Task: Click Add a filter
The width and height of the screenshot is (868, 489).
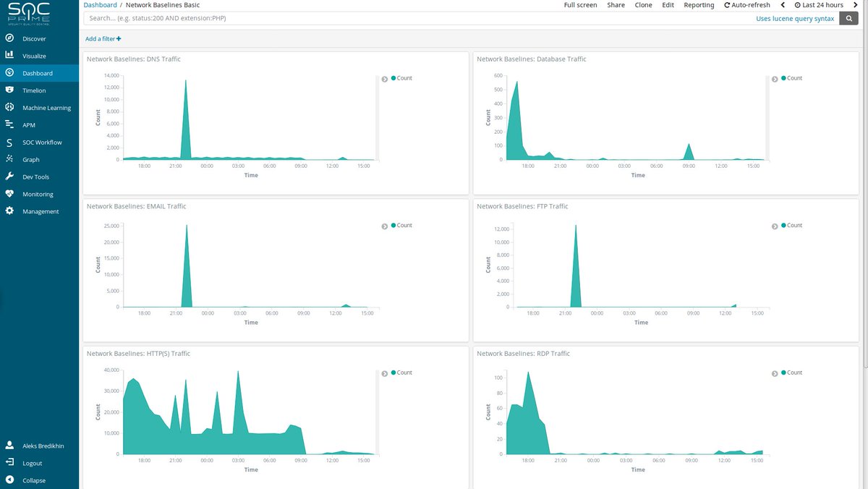Action: coord(103,38)
